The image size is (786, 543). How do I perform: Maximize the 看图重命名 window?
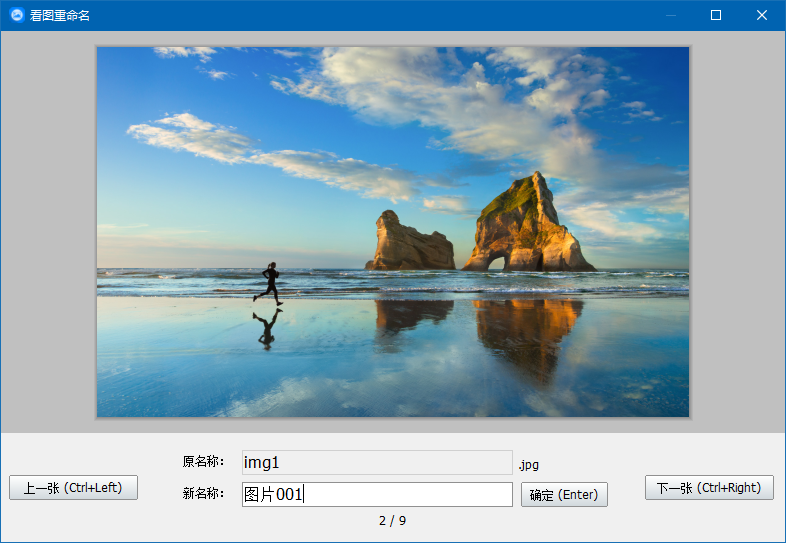(x=716, y=15)
